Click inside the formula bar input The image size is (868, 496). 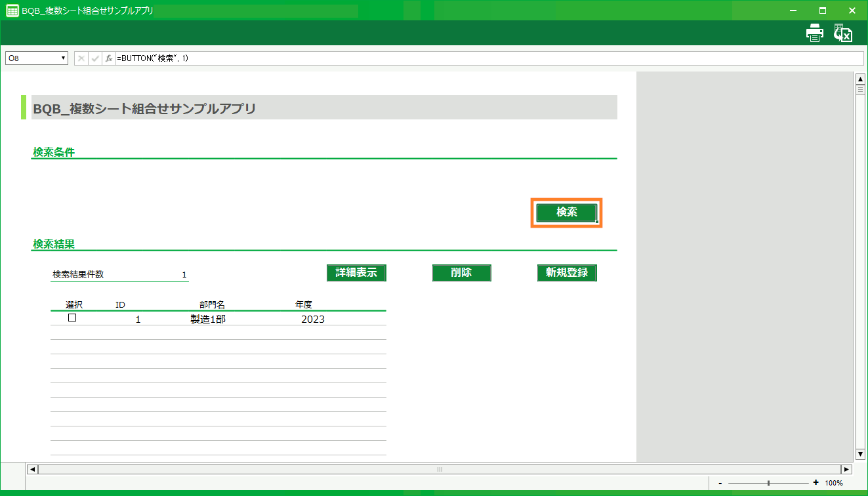[x=262, y=58]
